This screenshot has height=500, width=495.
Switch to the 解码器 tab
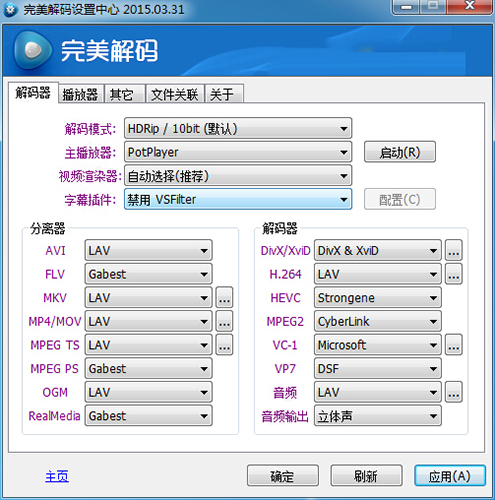tap(33, 93)
